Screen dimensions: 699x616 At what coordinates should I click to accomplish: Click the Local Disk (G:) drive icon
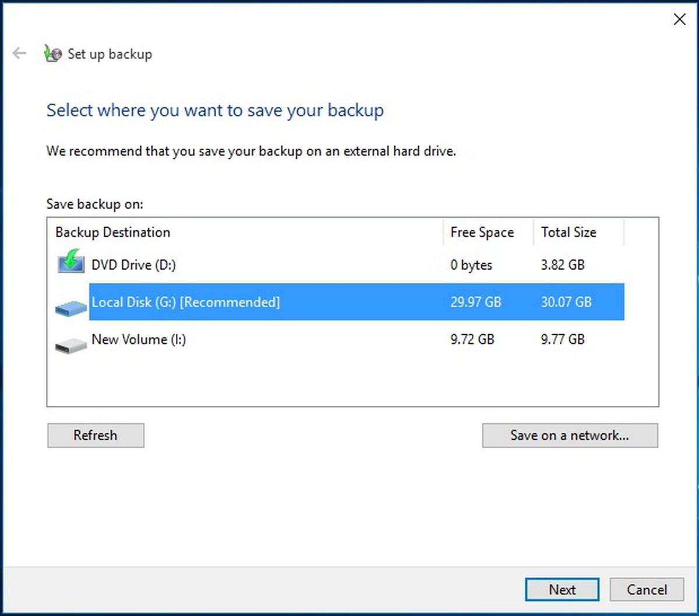(71, 308)
